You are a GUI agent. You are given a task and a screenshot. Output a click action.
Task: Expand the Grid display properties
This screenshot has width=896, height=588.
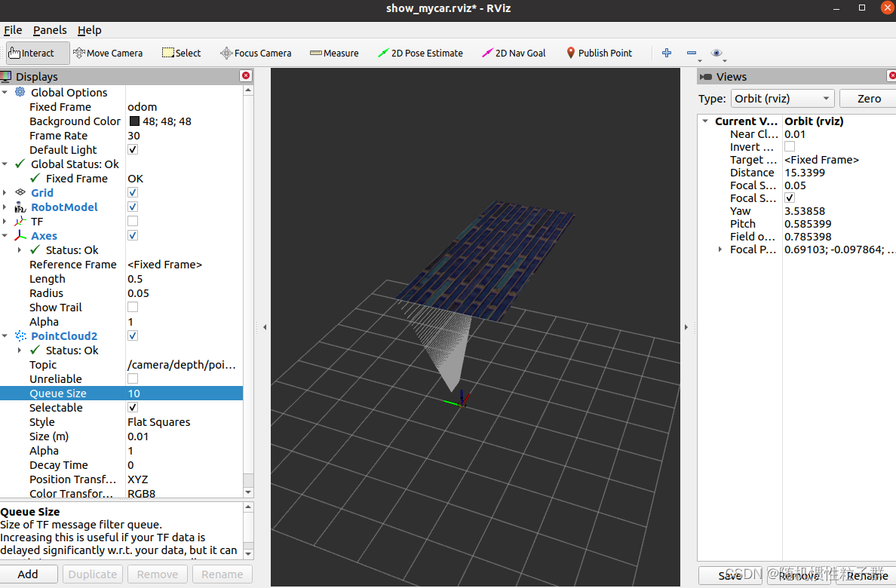coord(5,192)
